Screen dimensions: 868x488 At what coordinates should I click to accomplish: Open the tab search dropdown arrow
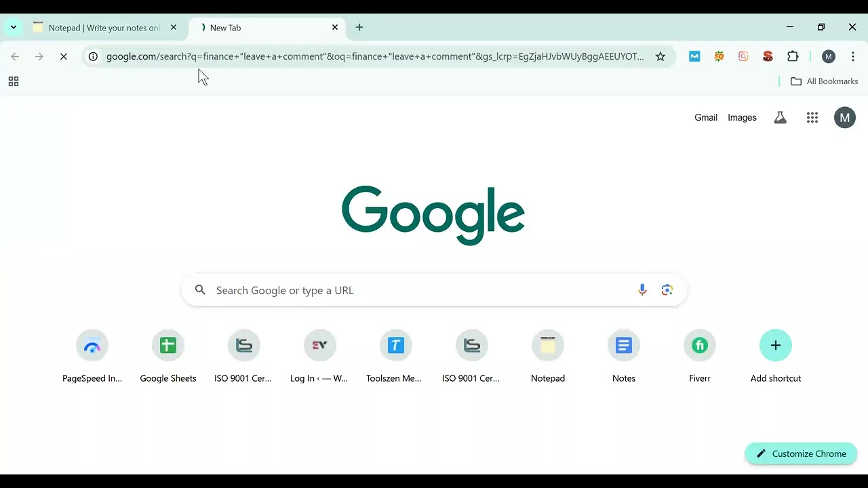[x=14, y=28]
